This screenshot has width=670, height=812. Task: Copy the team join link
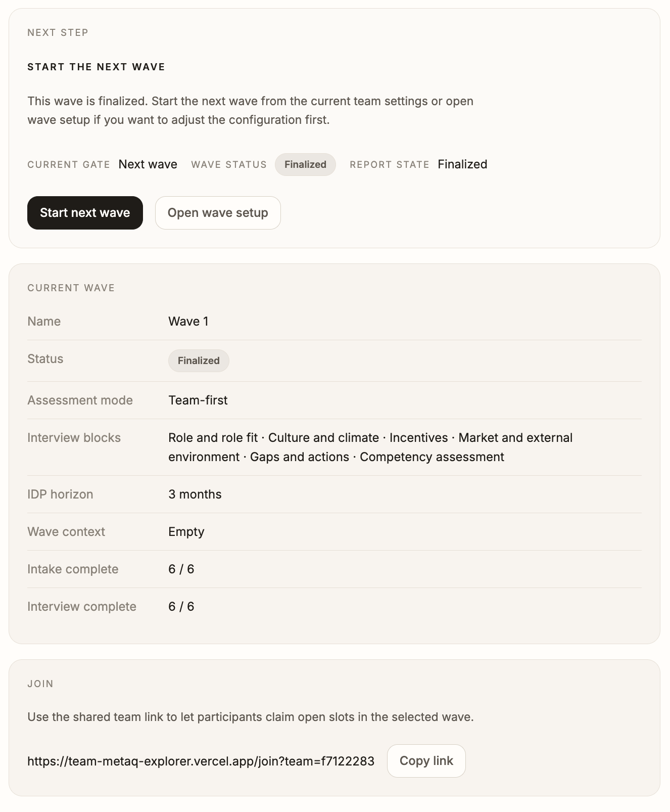click(426, 761)
